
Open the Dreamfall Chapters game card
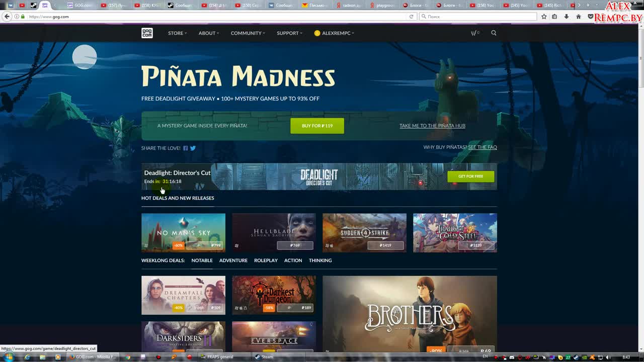click(x=183, y=295)
